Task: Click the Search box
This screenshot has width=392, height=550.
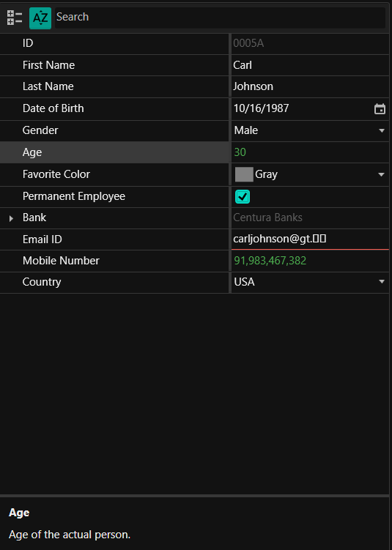Action: point(220,18)
